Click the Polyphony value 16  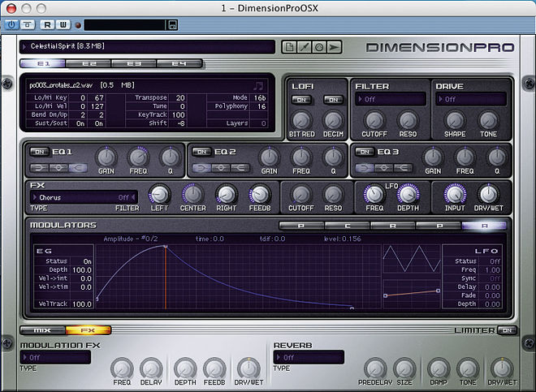click(x=262, y=106)
